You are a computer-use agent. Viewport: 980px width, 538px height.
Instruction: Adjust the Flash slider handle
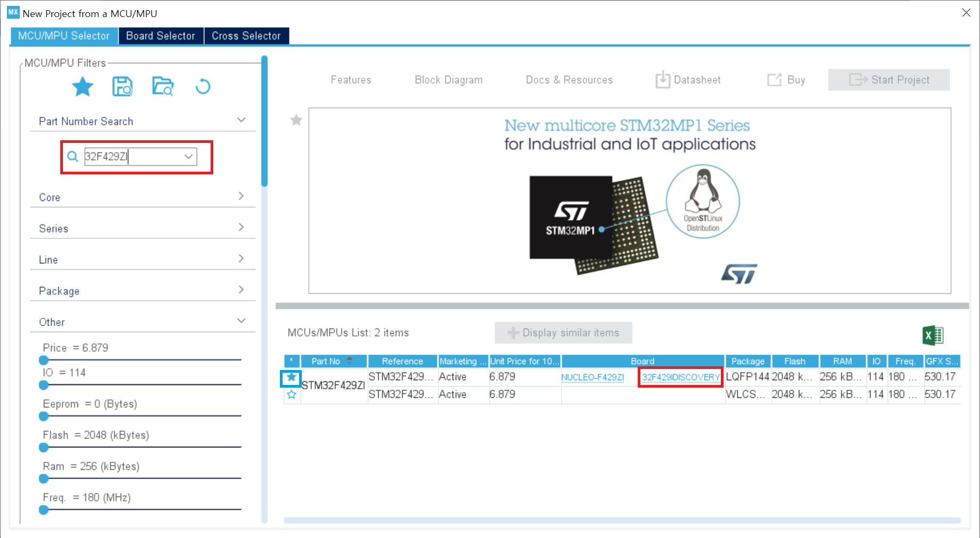tap(44, 447)
